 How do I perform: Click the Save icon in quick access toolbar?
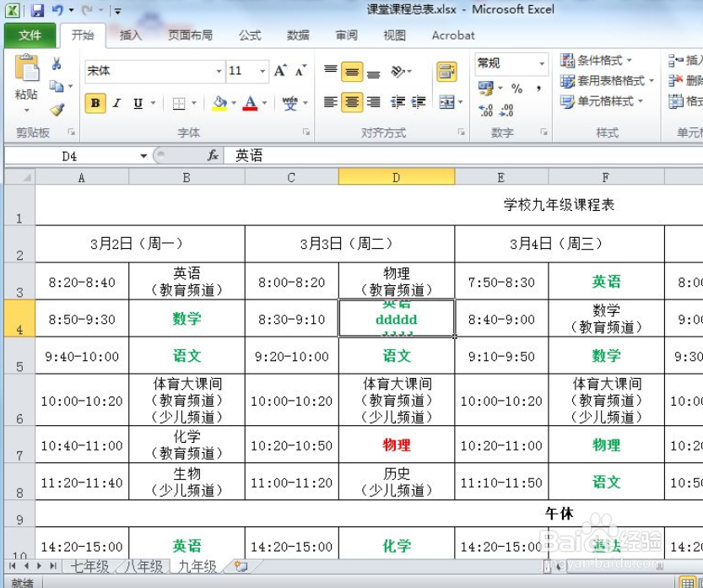37,10
